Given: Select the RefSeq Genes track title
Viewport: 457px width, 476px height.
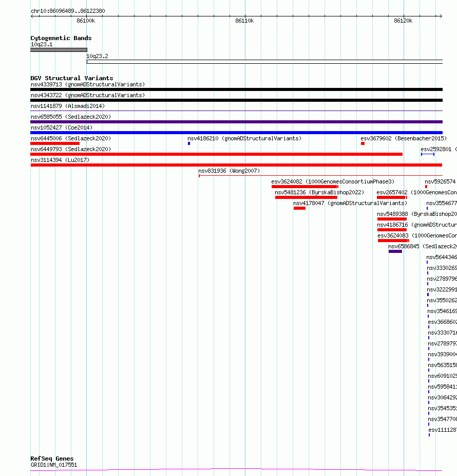Looking at the screenshot, I should tap(52, 459).
